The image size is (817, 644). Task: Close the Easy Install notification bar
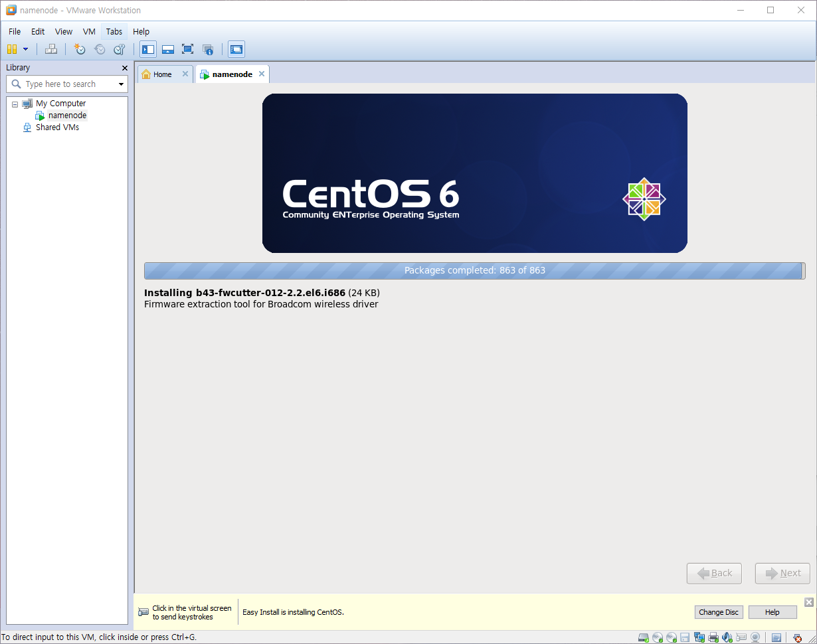pos(808,602)
